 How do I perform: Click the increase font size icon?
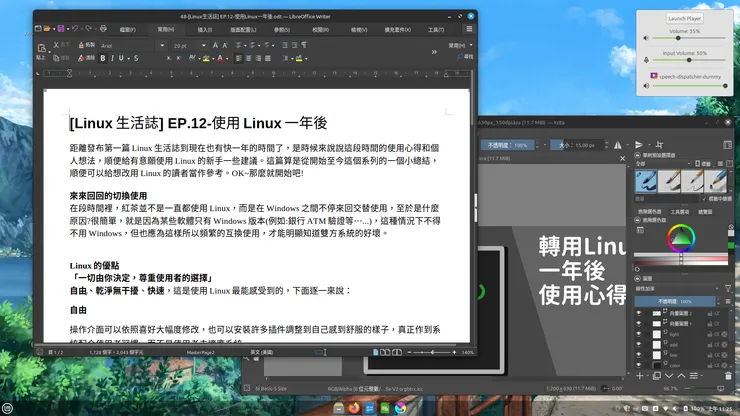[x=216, y=45]
